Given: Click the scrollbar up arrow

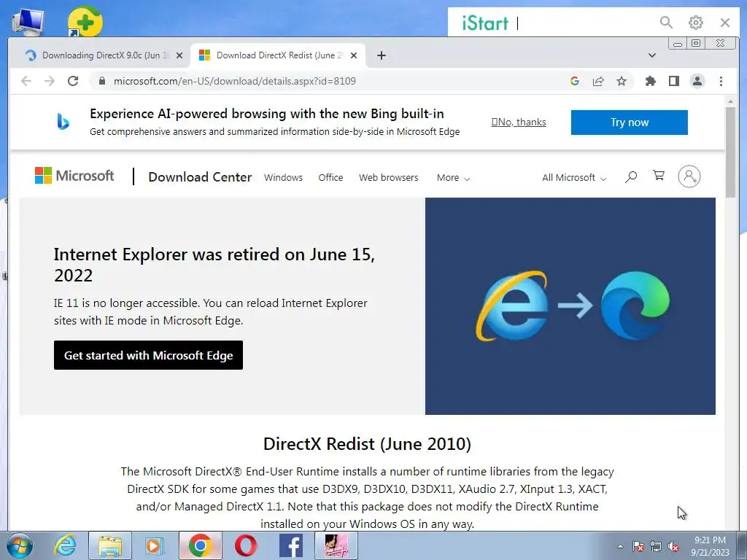Looking at the screenshot, I should click(x=730, y=101).
